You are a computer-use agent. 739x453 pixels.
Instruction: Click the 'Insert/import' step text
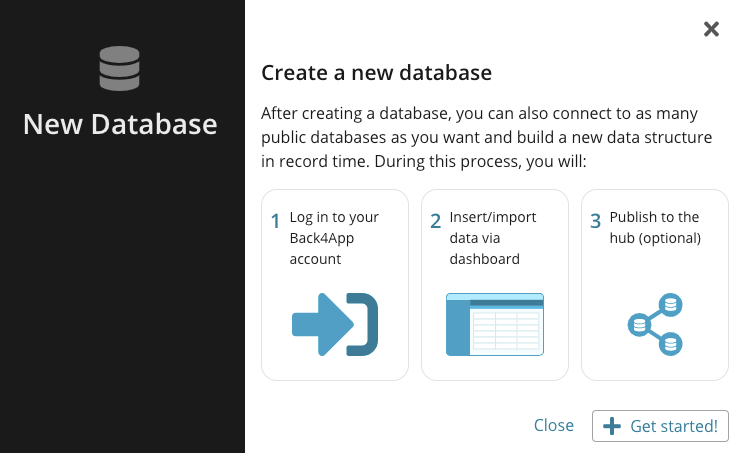pyautogui.click(x=493, y=217)
